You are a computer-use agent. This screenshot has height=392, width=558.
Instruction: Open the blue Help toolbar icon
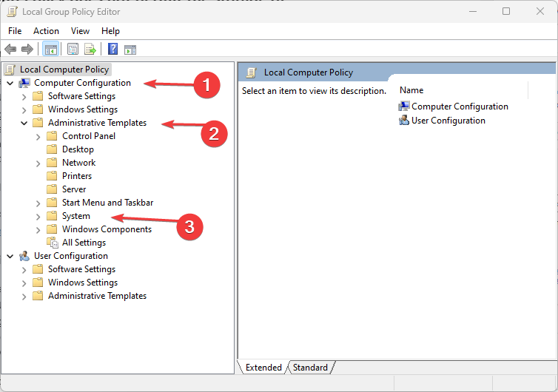coord(112,49)
